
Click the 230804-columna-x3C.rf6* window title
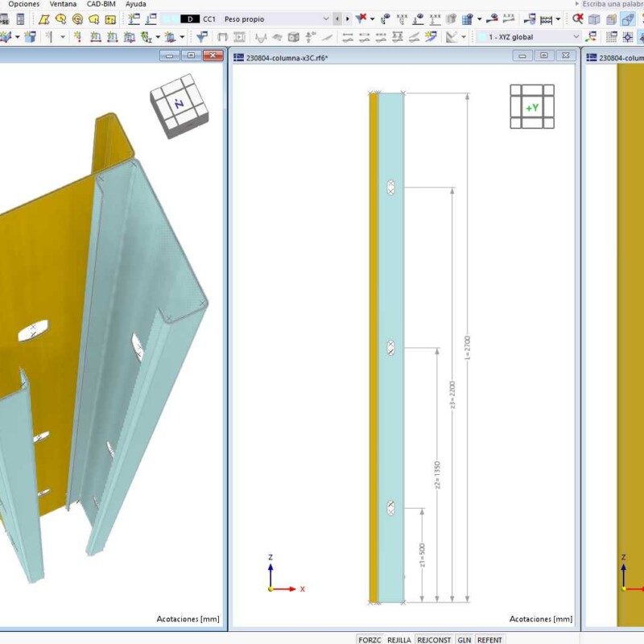click(287, 58)
